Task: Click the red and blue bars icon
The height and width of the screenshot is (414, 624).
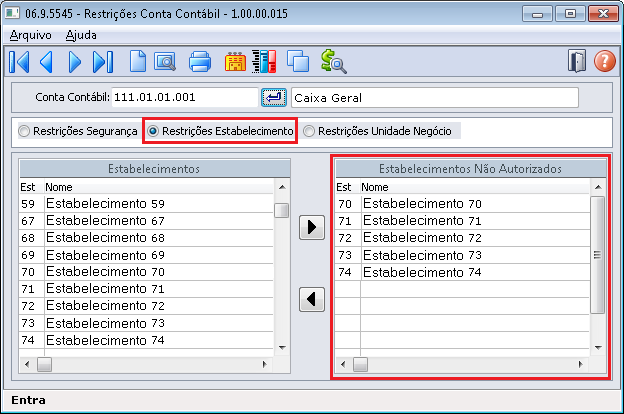Action: [264, 61]
